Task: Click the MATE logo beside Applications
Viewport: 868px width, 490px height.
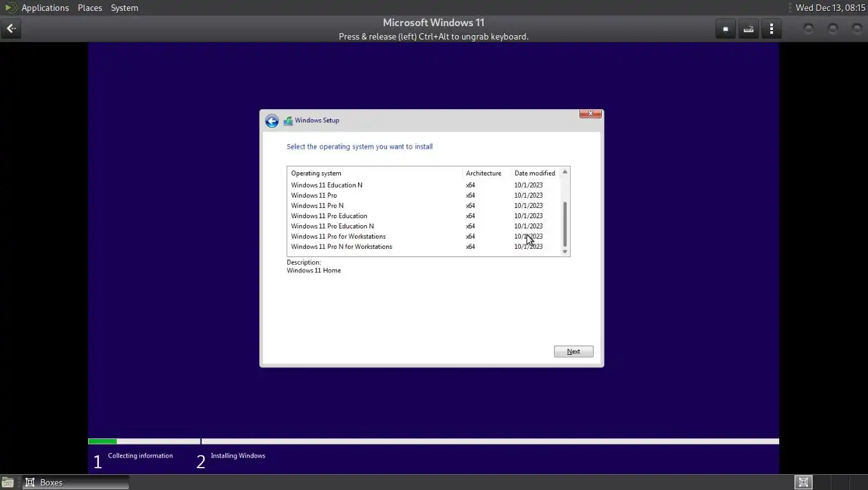Action: tap(10, 8)
